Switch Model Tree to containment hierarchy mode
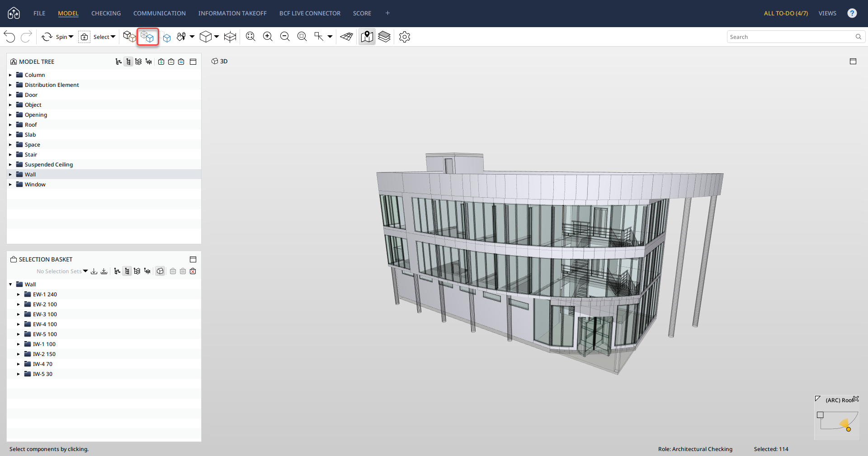This screenshot has width=868, height=456. click(118, 62)
